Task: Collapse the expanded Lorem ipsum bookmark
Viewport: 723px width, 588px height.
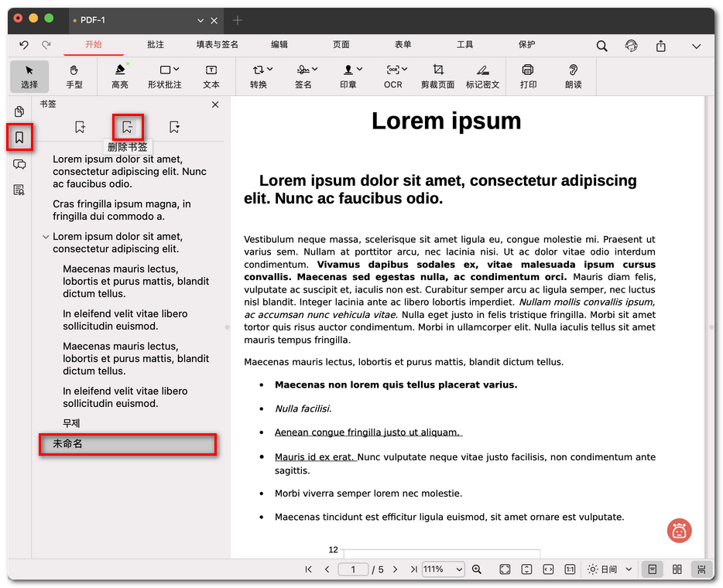Action: pos(46,237)
